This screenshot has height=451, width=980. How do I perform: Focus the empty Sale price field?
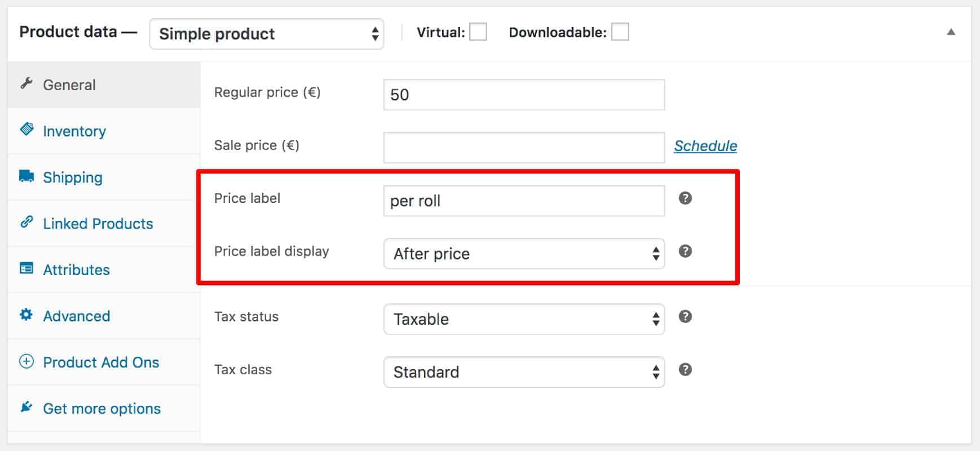point(524,148)
